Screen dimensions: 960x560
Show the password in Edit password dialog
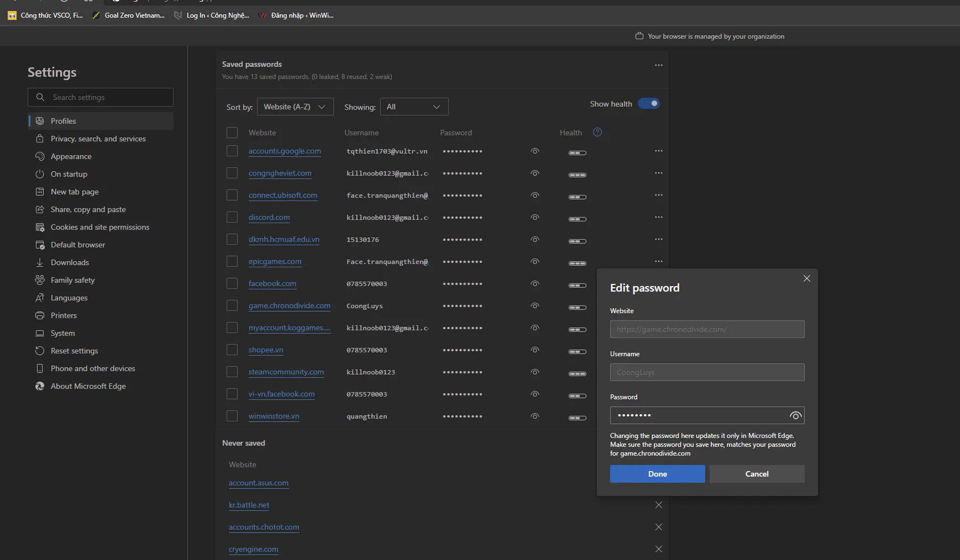point(795,415)
